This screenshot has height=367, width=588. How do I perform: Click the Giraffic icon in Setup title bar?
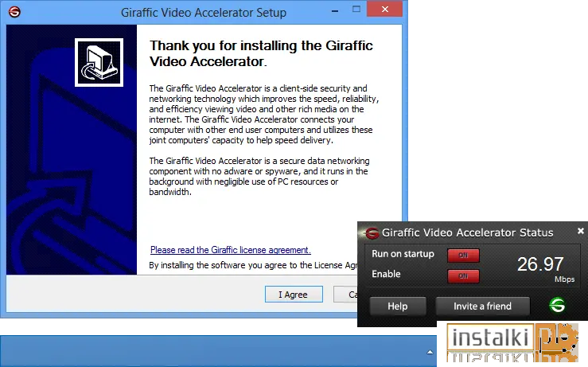click(x=14, y=12)
